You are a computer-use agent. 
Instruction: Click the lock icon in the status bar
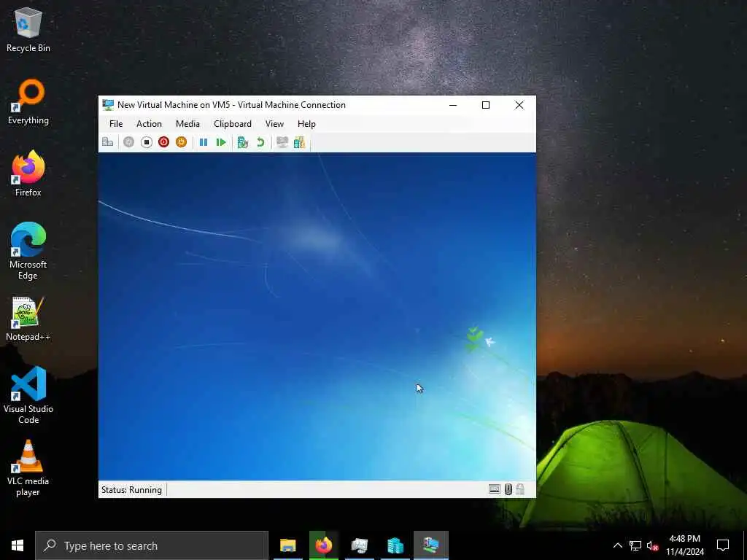(x=520, y=489)
